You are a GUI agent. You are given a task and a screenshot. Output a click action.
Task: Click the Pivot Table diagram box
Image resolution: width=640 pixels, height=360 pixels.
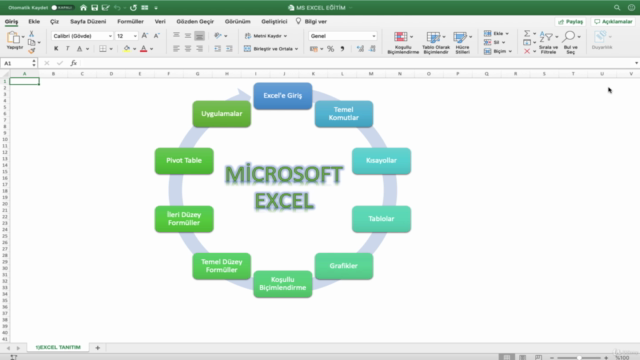[x=184, y=161]
